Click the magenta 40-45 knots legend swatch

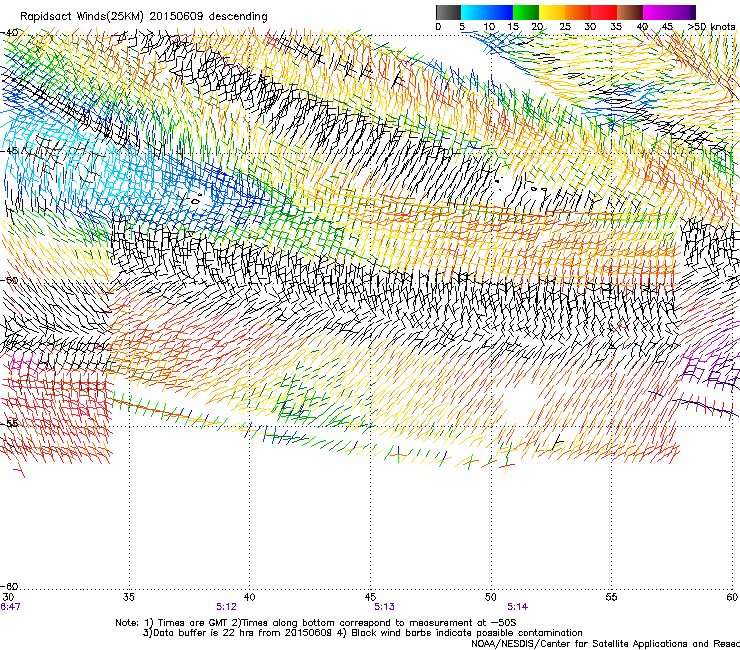pyautogui.click(x=656, y=12)
